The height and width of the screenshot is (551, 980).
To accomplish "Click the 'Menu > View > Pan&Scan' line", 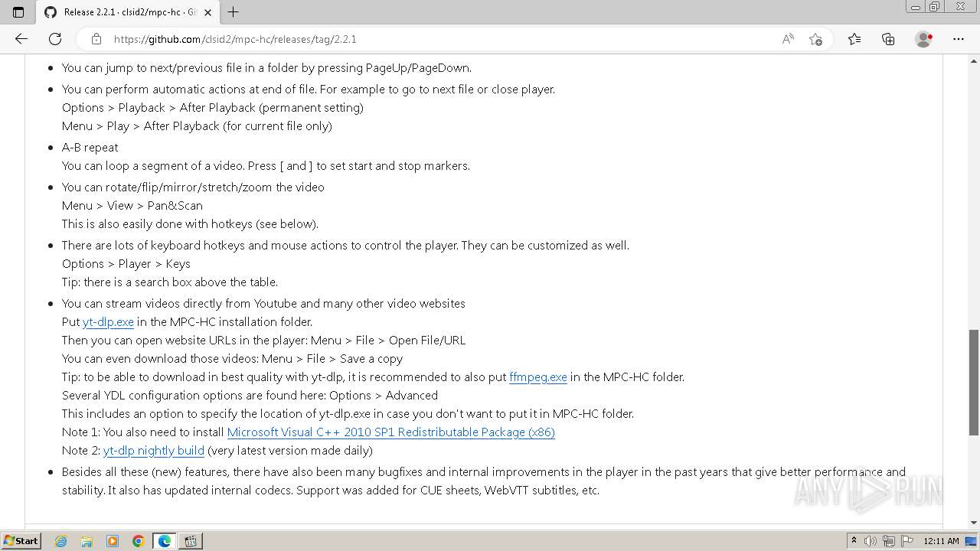I will click(x=132, y=206).
